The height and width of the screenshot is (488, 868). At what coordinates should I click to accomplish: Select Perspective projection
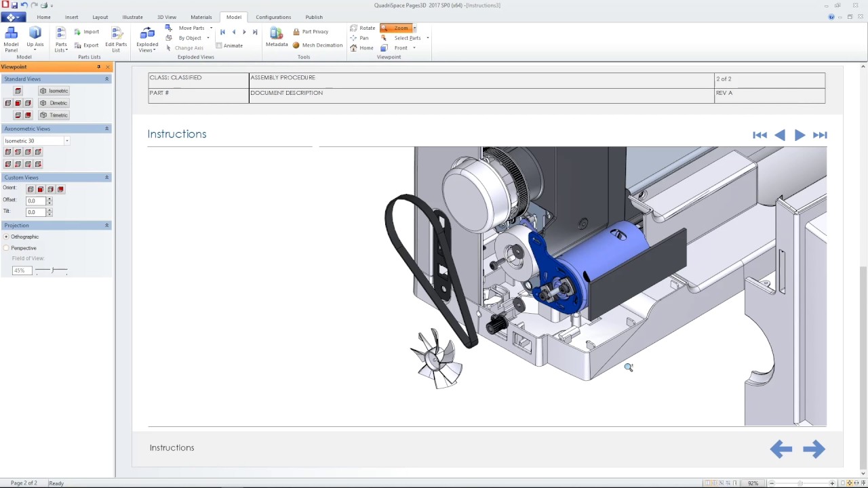pyautogui.click(x=6, y=248)
